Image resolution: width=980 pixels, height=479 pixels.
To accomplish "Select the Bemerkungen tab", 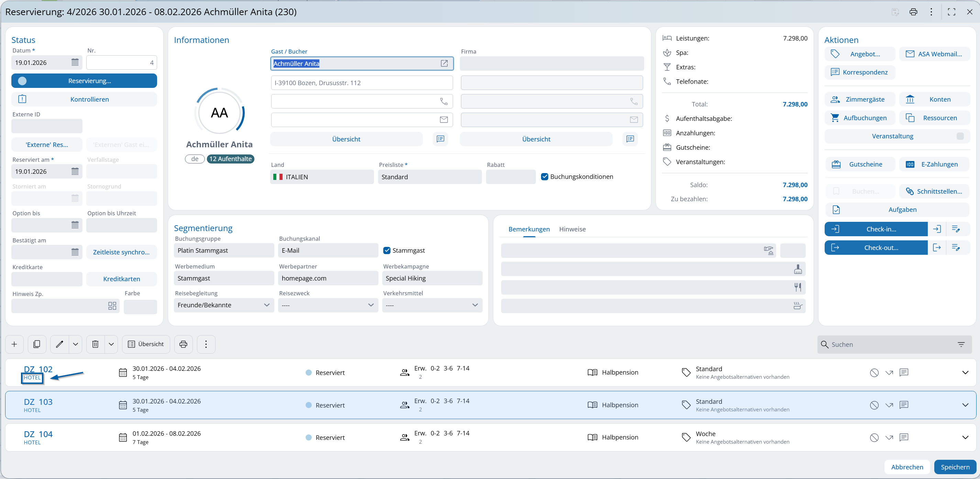I will 529,229.
